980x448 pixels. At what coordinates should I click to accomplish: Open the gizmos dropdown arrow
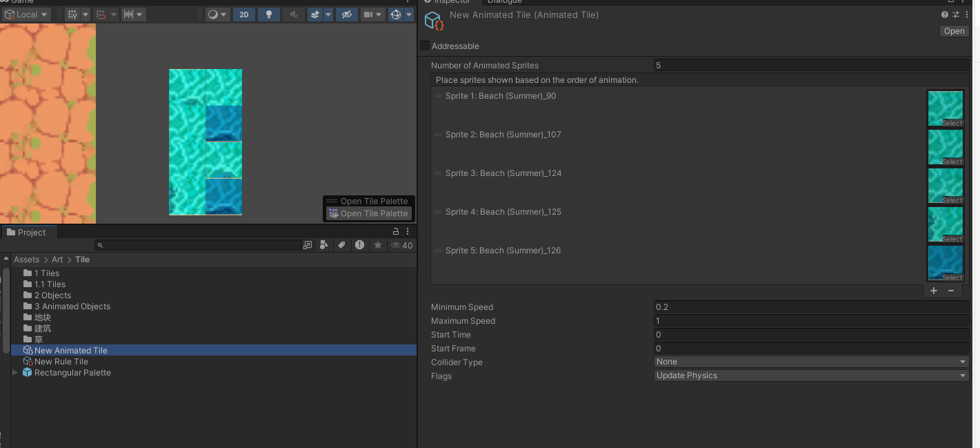[409, 14]
